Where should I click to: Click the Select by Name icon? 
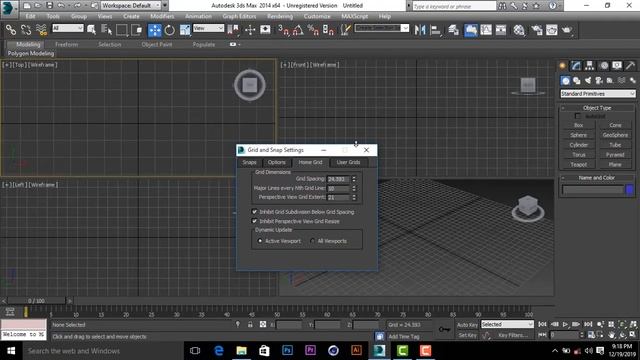(x=107, y=30)
